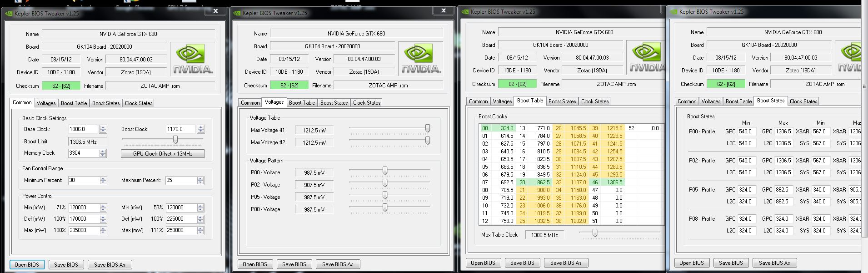This screenshot has height=273, width=868.
Task: Click P08 Profile L2C Min 324.0 field
Action: click(x=747, y=231)
